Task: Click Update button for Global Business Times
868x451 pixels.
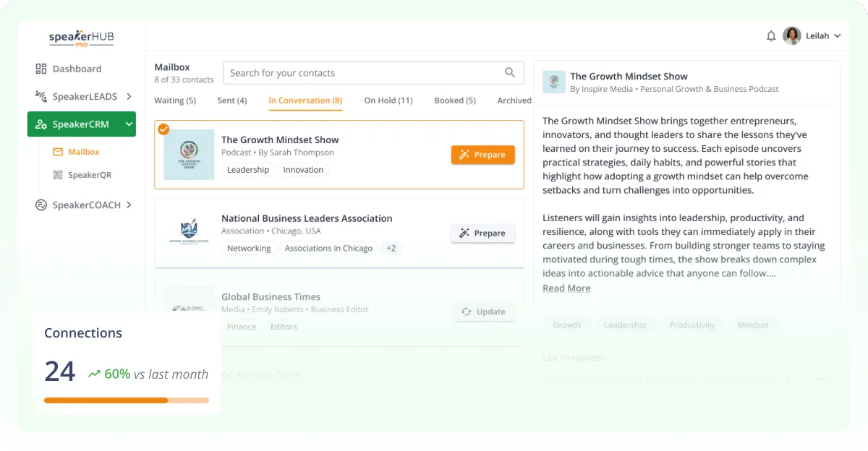Action: (x=483, y=312)
